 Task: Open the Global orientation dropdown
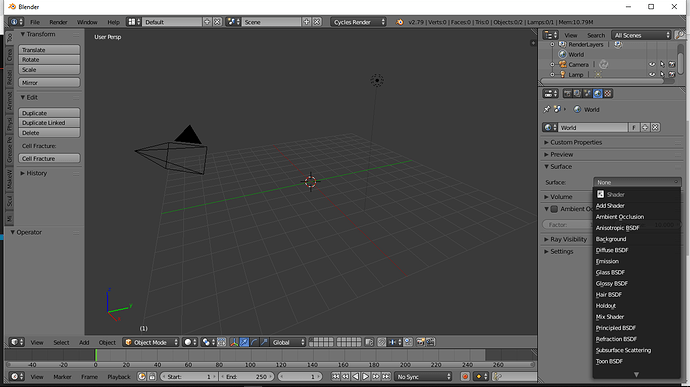[x=288, y=342]
